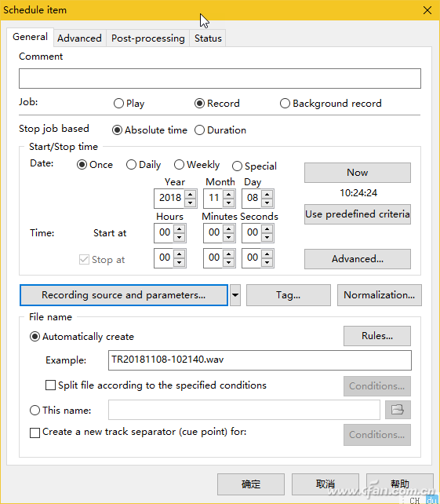Click the Now button

[x=357, y=173]
